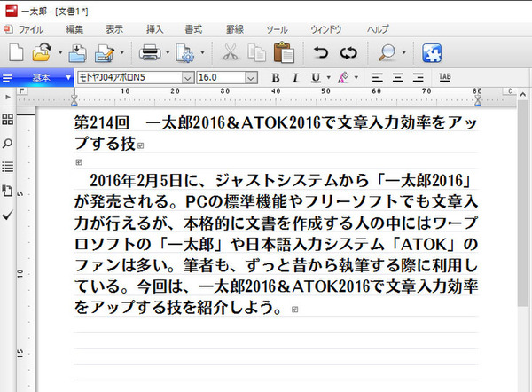Click the save-as pencil icon

(105, 53)
